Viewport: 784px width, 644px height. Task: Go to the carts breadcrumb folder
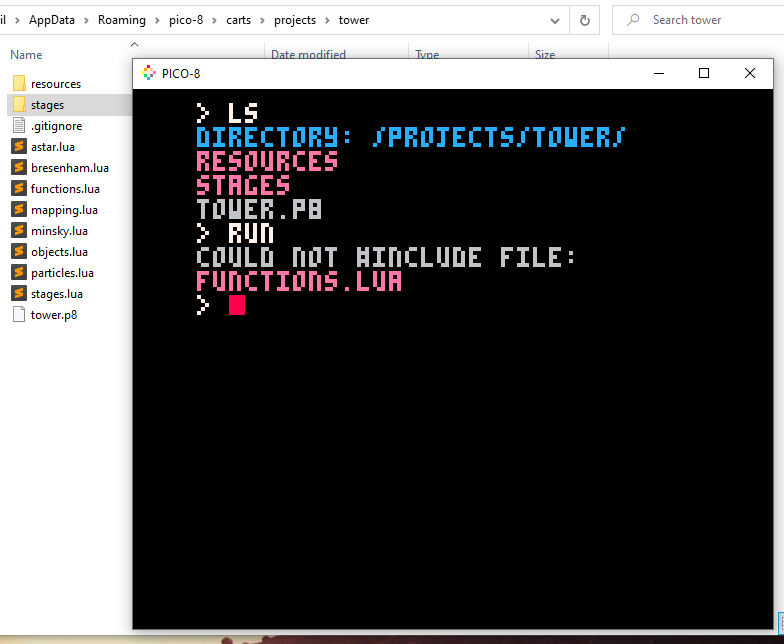click(x=238, y=20)
